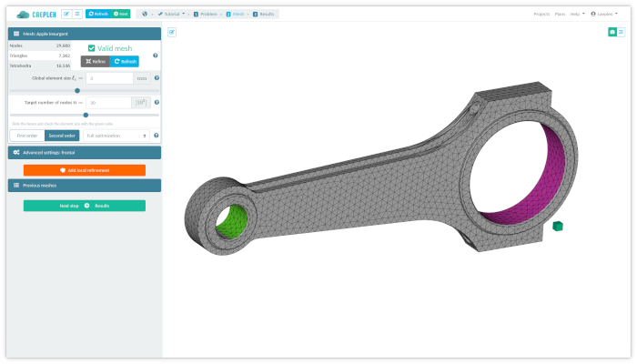
Task: Click the green cube element size indicator
Action: pyautogui.click(x=557, y=226)
